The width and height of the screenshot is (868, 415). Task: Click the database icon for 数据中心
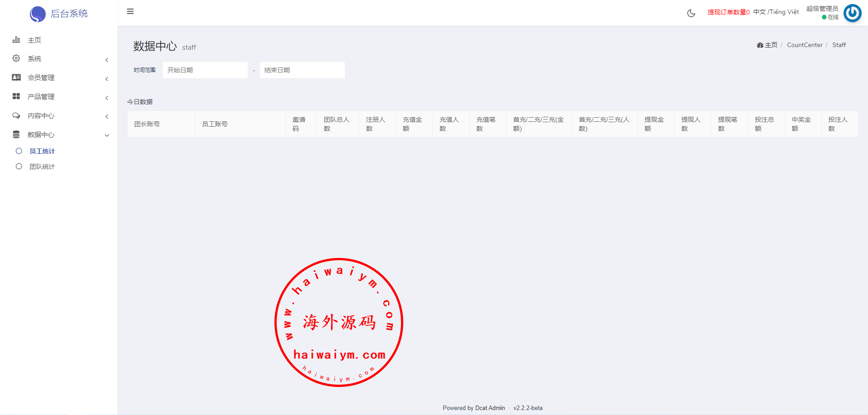coord(16,134)
